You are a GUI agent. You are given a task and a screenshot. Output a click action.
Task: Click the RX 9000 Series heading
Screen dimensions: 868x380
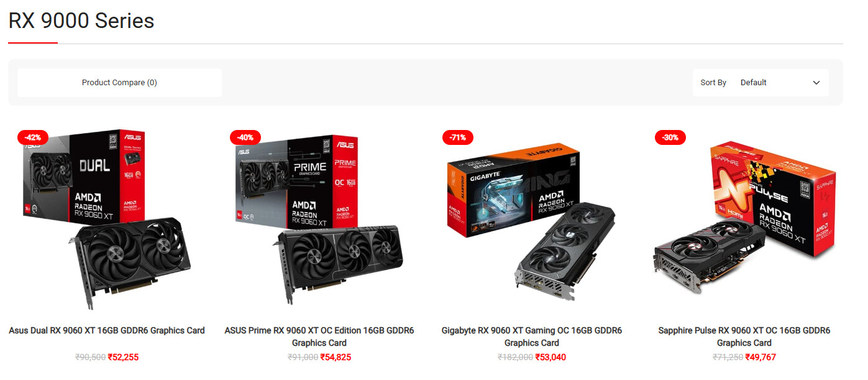pos(81,21)
